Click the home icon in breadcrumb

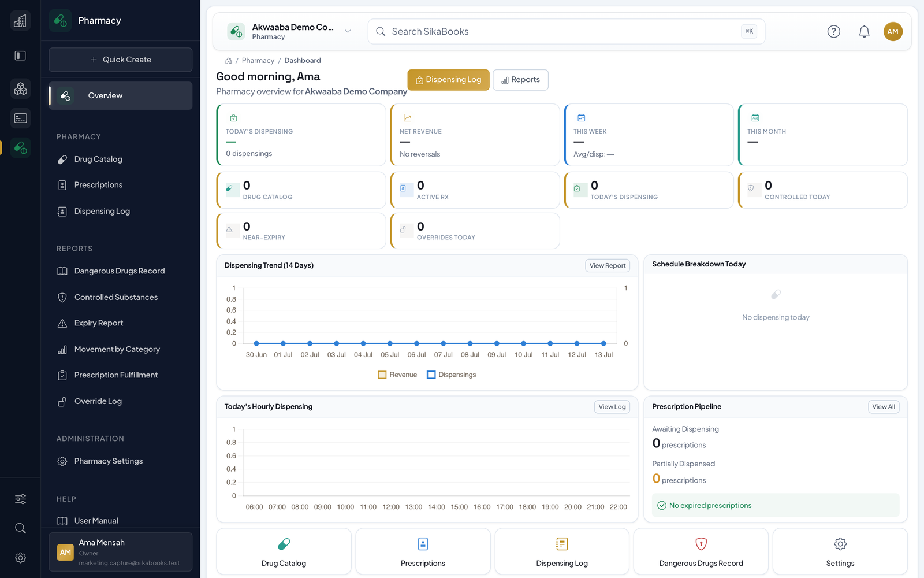pyautogui.click(x=228, y=61)
